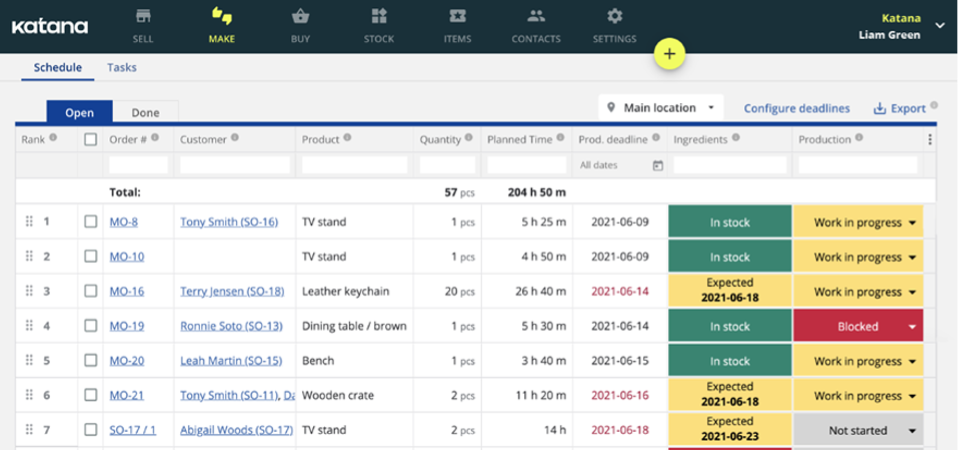
Task: Click MO-16 Expected 2021-06-18 ingredients cell
Action: coord(730,292)
